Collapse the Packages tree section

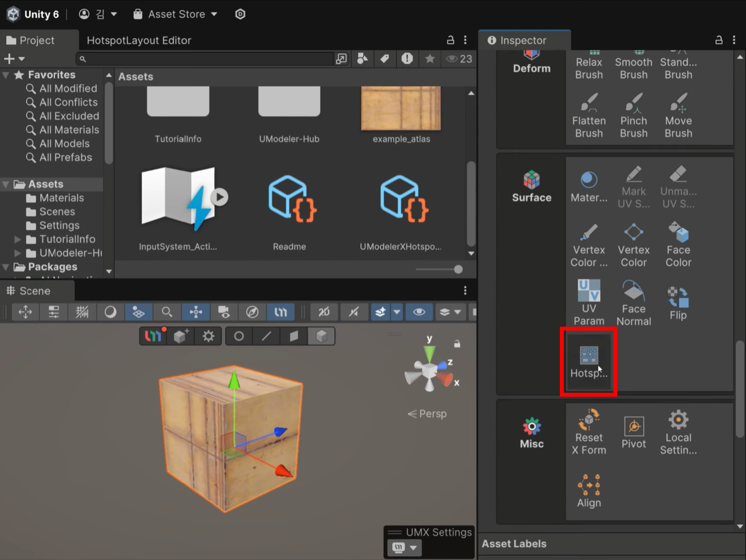pyautogui.click(x=6, y=267)
